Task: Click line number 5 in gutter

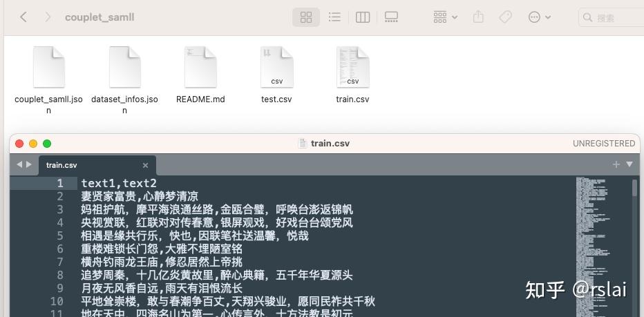Action: (60, 236)
